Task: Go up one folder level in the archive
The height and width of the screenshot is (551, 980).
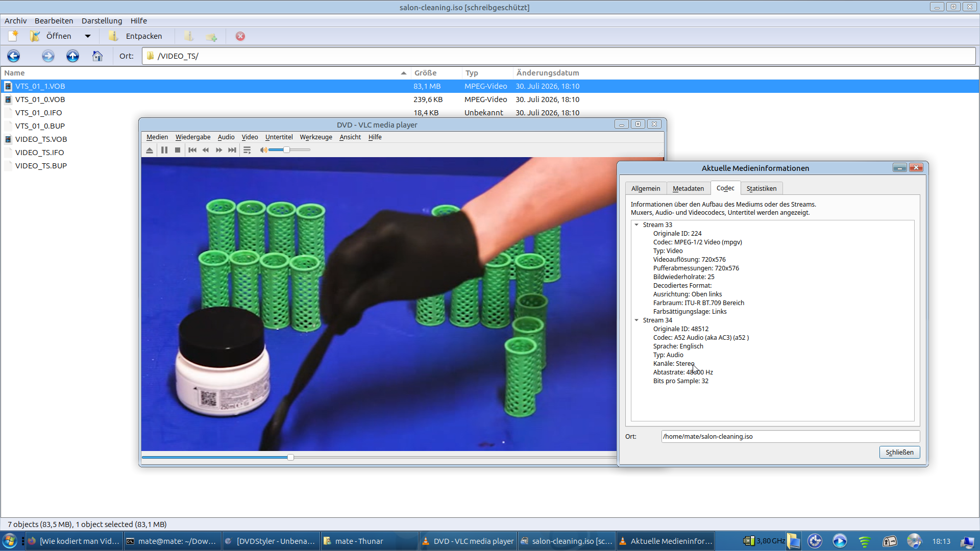Action: (72, 56)
